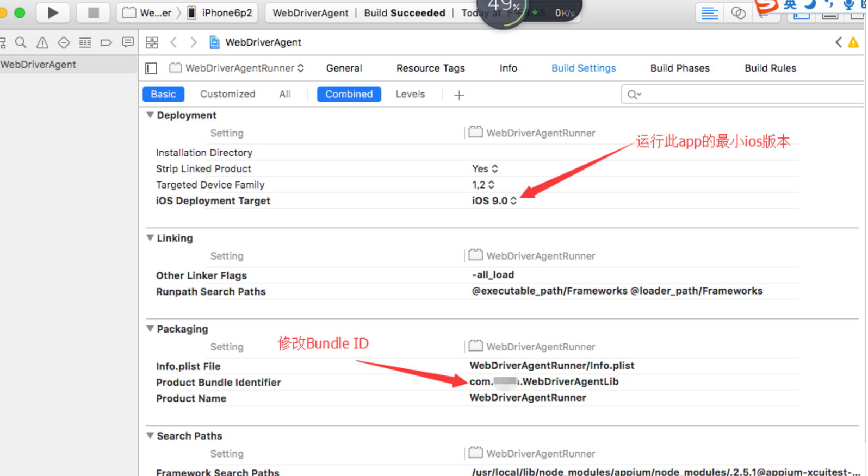Open the find navigator magnifier icon
868x476 pixels.
coord(21,42)
